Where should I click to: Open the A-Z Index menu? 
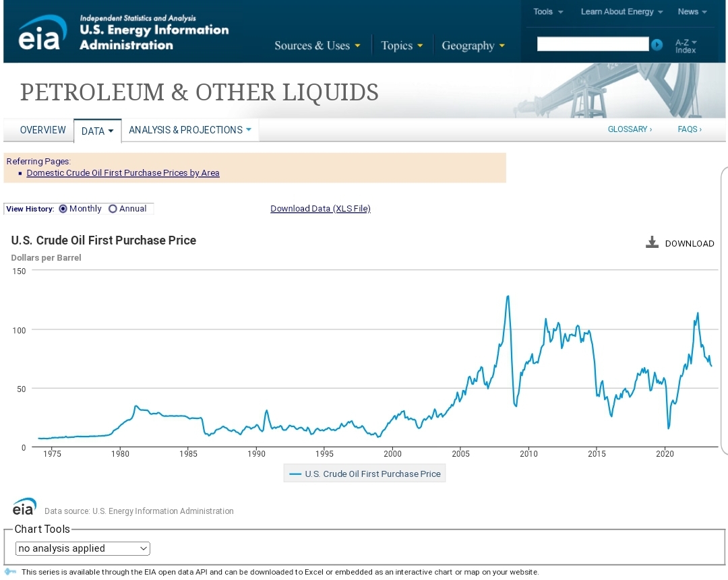point(686,46)
